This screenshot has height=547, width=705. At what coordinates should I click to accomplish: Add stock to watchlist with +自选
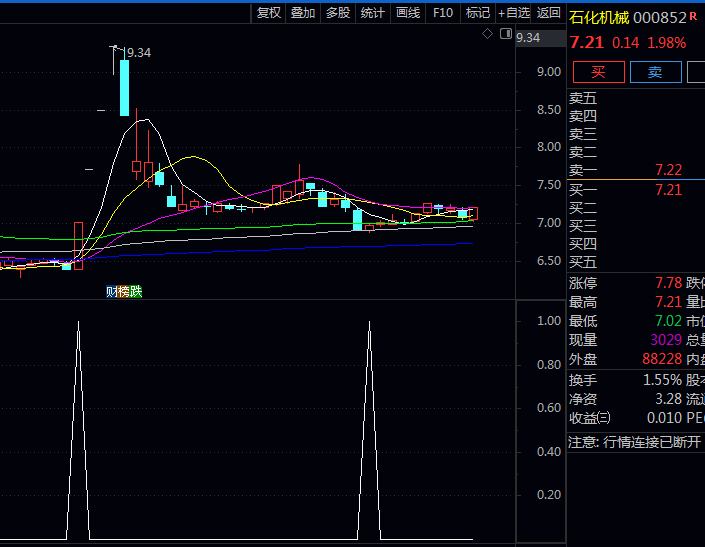click(x=514, y=13)
